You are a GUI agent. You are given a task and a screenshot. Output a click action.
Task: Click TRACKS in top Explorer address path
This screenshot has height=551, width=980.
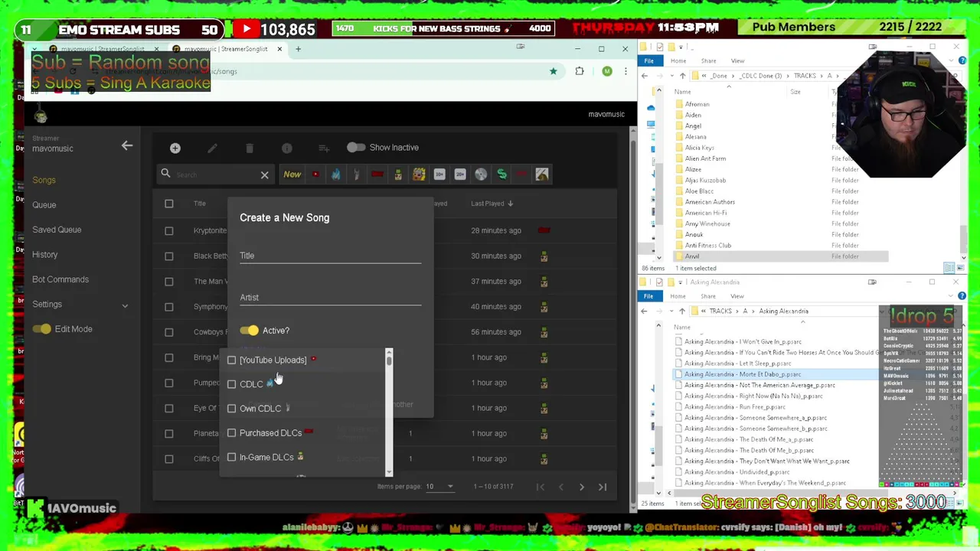point(804,76)
